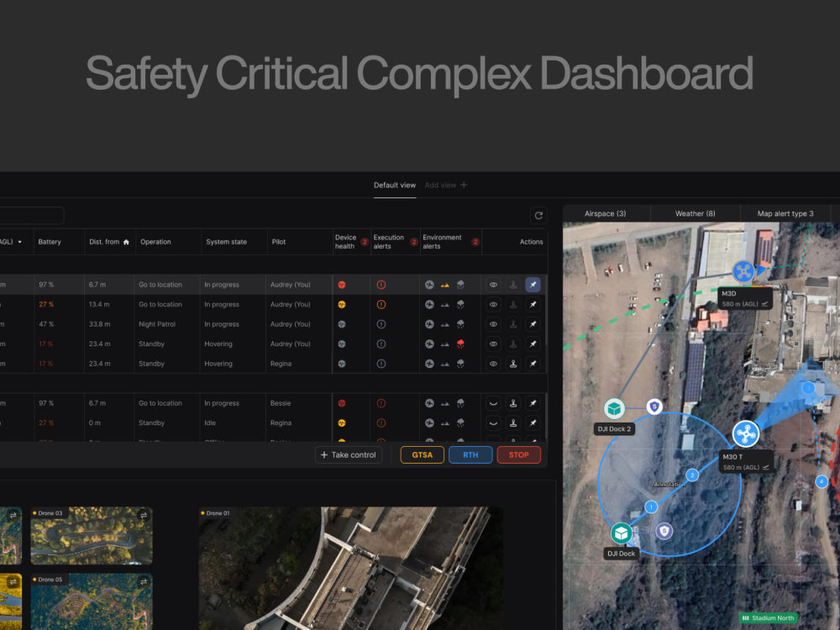Image resolution: width=840 pixels, height=630 pixels.
Task: Click the Stadium North map label
Action: (x=769, y=618)
